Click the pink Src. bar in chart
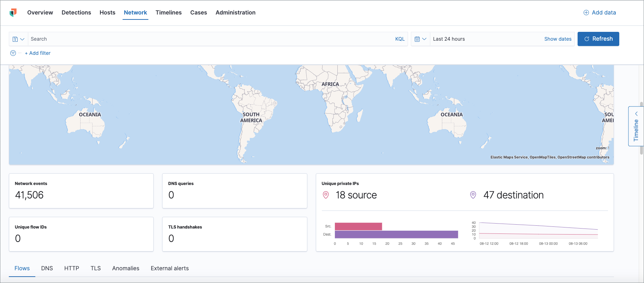 tap(358, 226)
